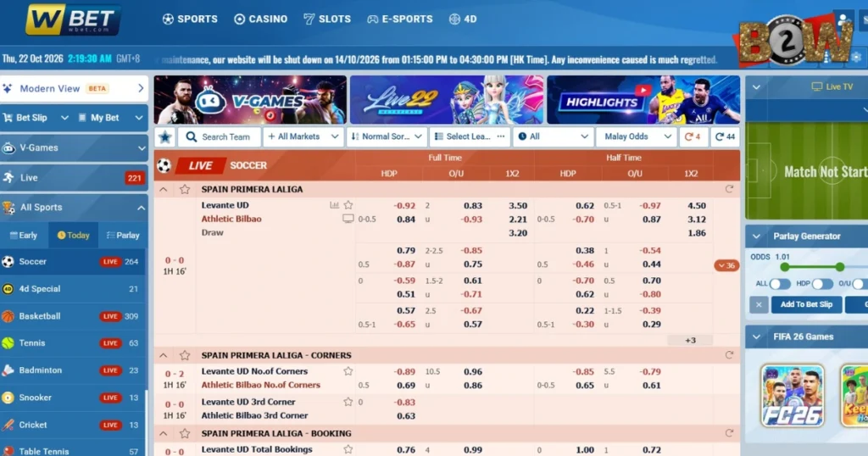Viewport: 868px width, 456px height.
Task: Select the Parlay tab
Action: coord(123,235)
